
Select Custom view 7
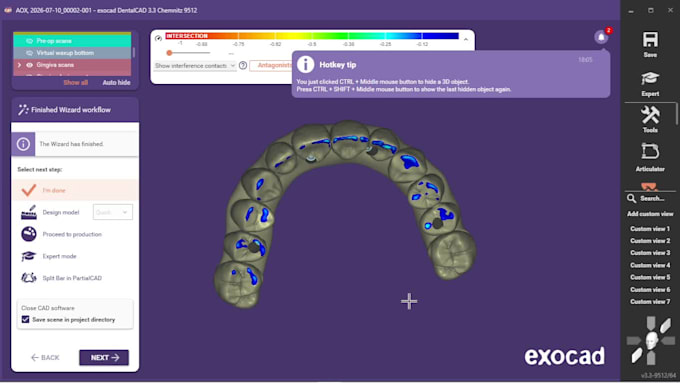(650, 301)
